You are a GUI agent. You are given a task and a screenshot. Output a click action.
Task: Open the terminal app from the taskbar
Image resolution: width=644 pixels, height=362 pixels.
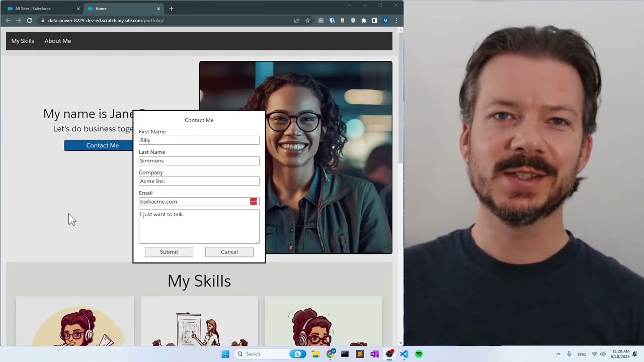pyautogui.click(x=345, y=354)
